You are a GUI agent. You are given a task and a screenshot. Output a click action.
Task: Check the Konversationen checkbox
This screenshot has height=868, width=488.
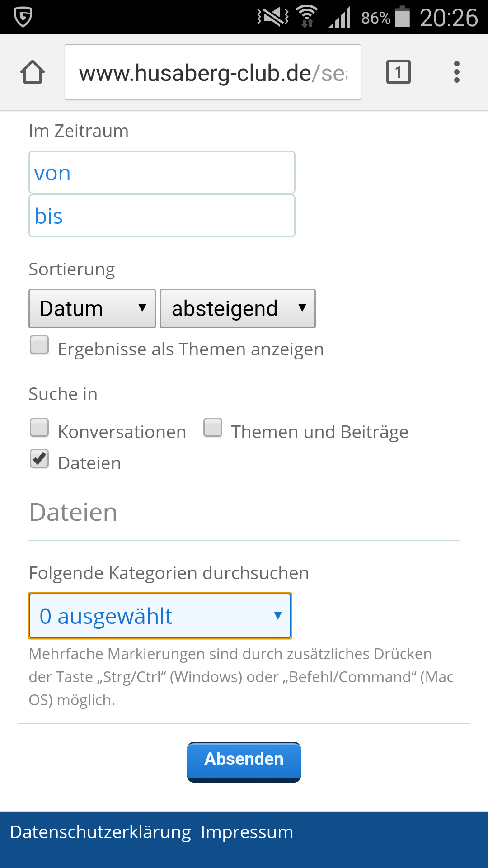click(x=40, y=428)
